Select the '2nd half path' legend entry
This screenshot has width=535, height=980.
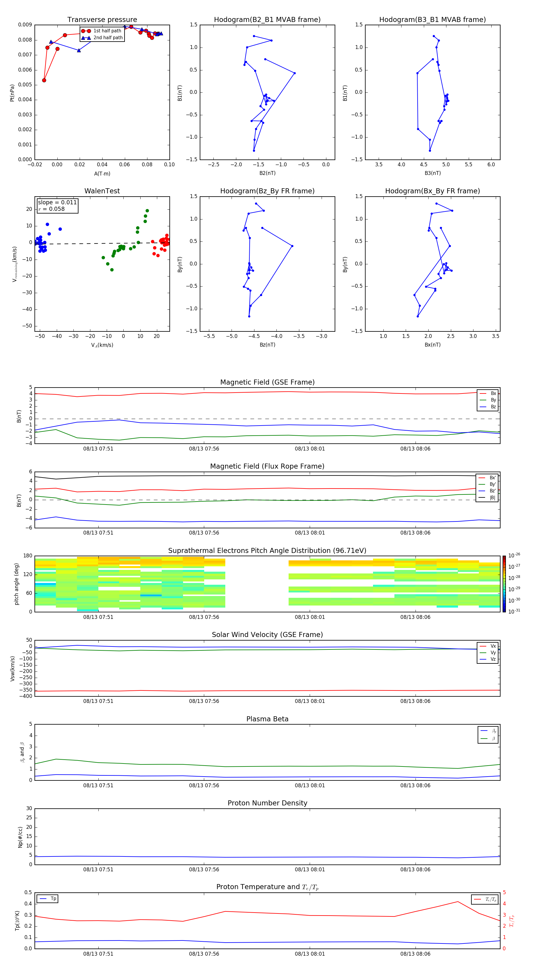tap(102, 38)
